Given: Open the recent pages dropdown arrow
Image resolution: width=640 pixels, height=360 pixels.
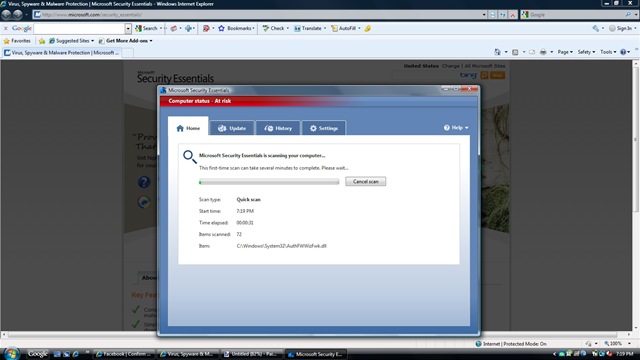Looking at the screenshot, I should 27,15.
